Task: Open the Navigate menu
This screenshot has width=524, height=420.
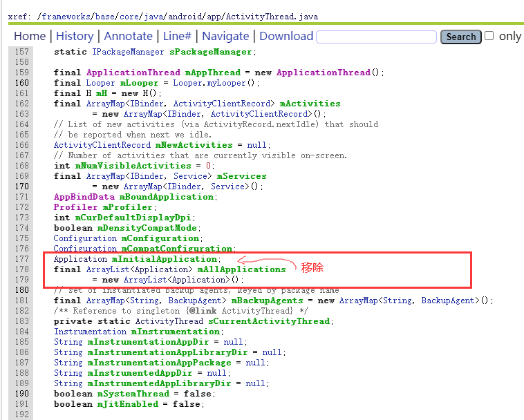Action: [x=225, y=36]
